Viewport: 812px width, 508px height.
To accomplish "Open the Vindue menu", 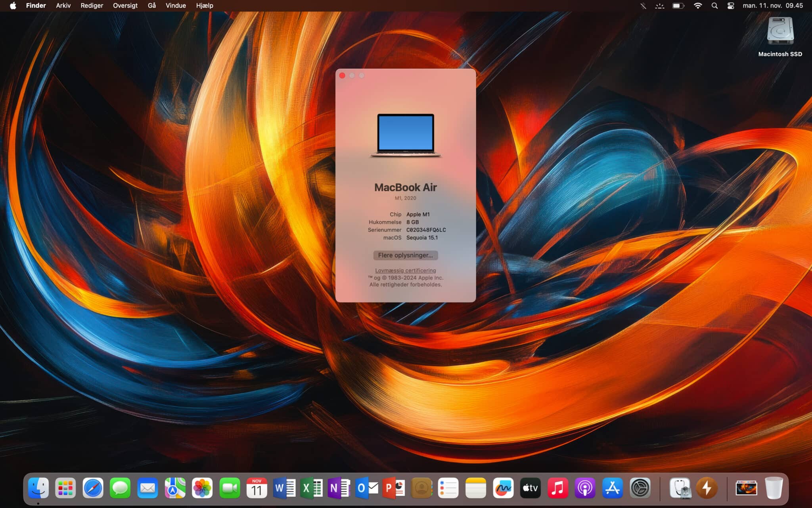I will [x=176, y=6].
